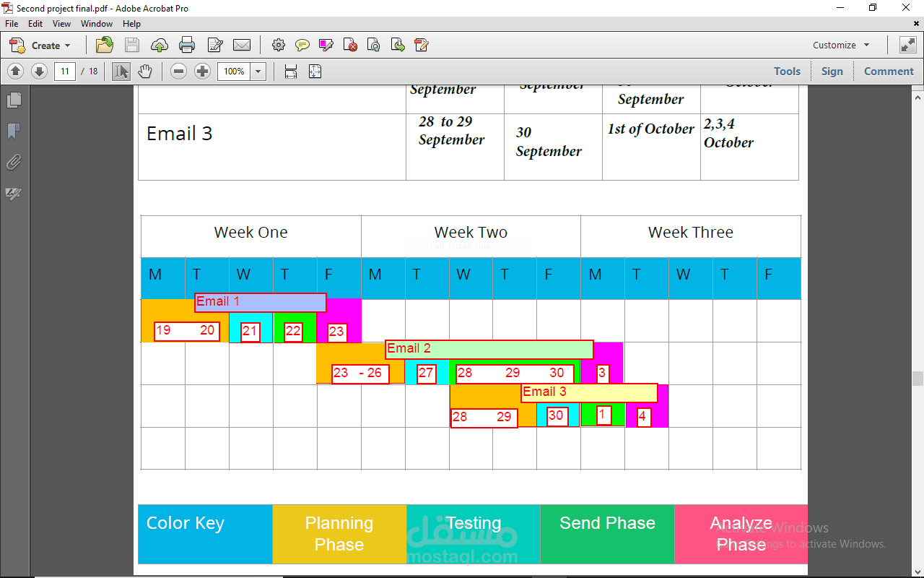Go to previous page with the up arrow

pos(16,71)
